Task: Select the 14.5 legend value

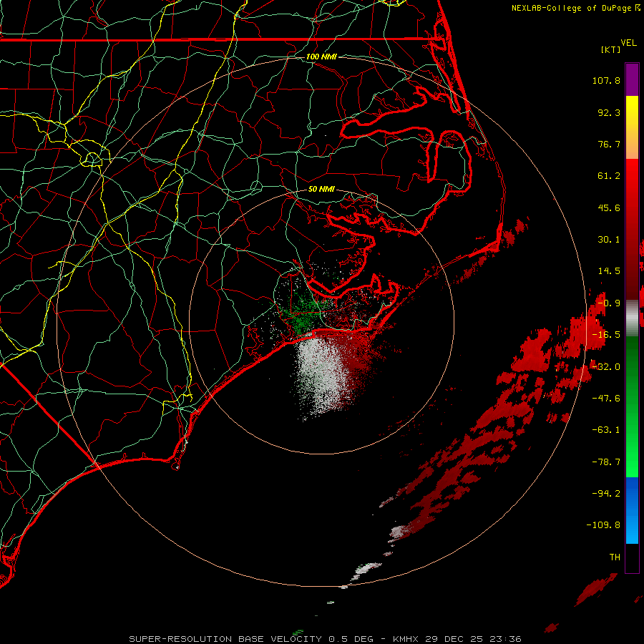Action: [609, 271]
